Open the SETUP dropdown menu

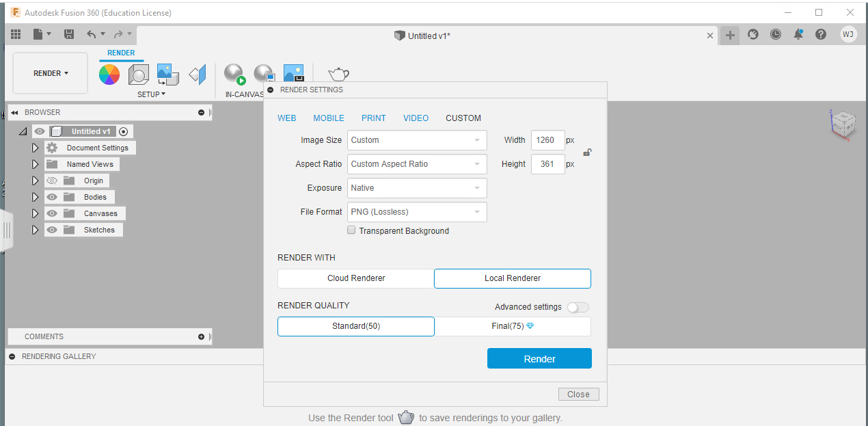coord(151,94)
